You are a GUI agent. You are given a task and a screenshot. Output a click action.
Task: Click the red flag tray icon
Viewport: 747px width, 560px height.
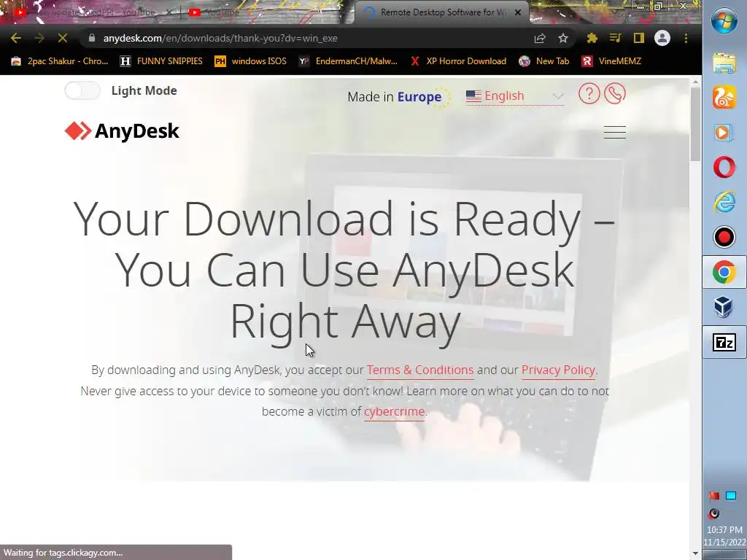[713, 496]
